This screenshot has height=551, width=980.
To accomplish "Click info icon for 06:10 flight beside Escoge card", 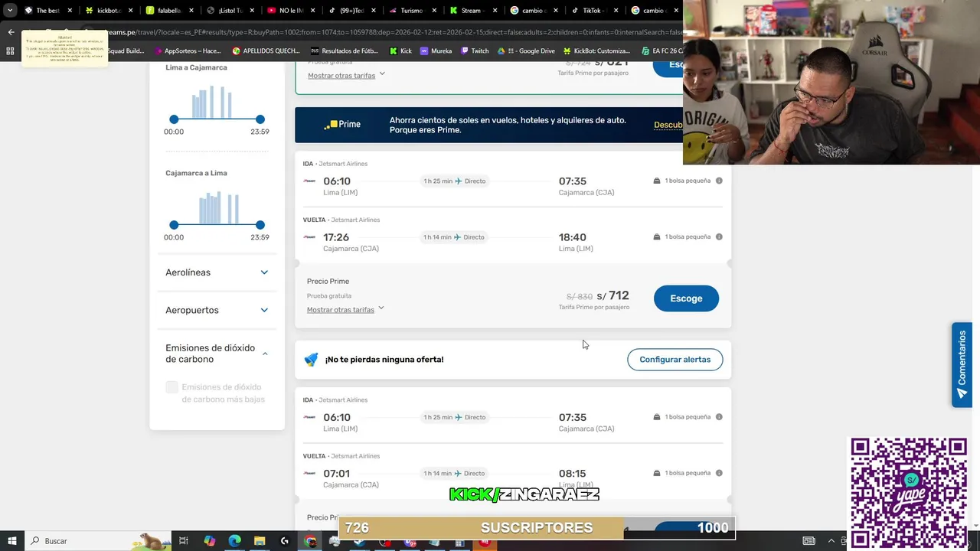I will [x=719, y=181].
